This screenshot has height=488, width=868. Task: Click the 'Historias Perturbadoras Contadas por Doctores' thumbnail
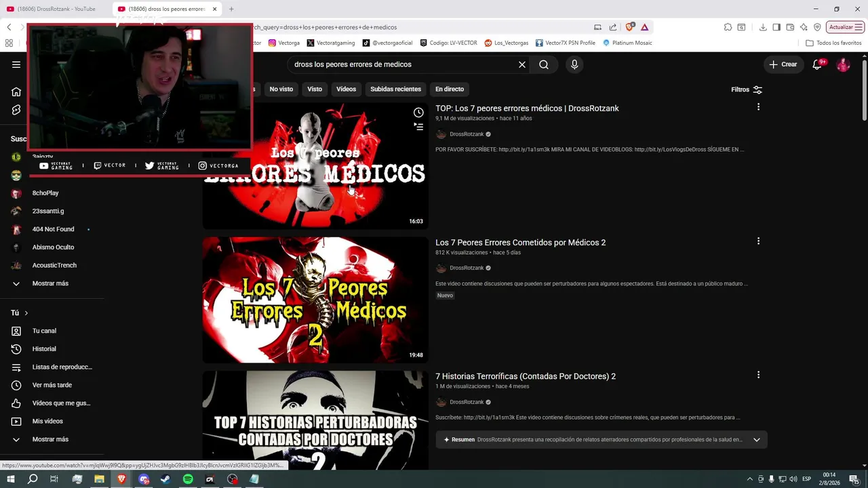315,420
